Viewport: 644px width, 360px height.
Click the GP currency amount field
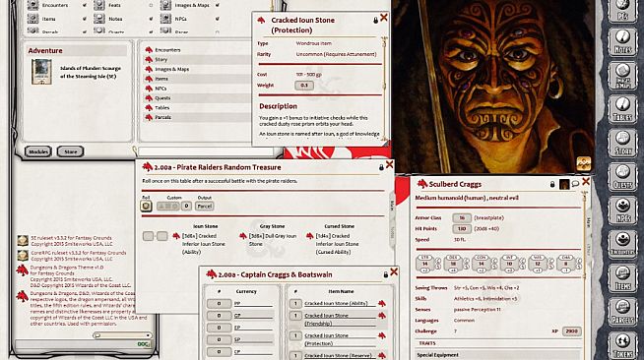(219, 316)
